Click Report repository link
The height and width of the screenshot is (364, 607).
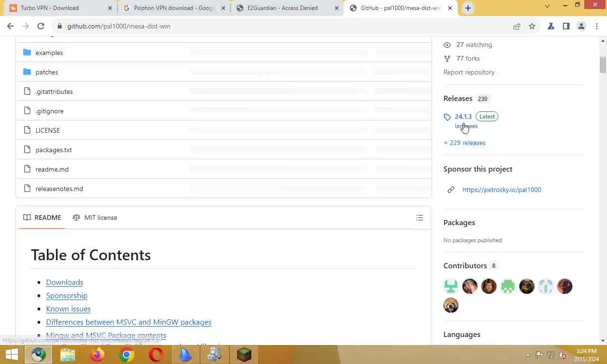[x=469, y=72]
